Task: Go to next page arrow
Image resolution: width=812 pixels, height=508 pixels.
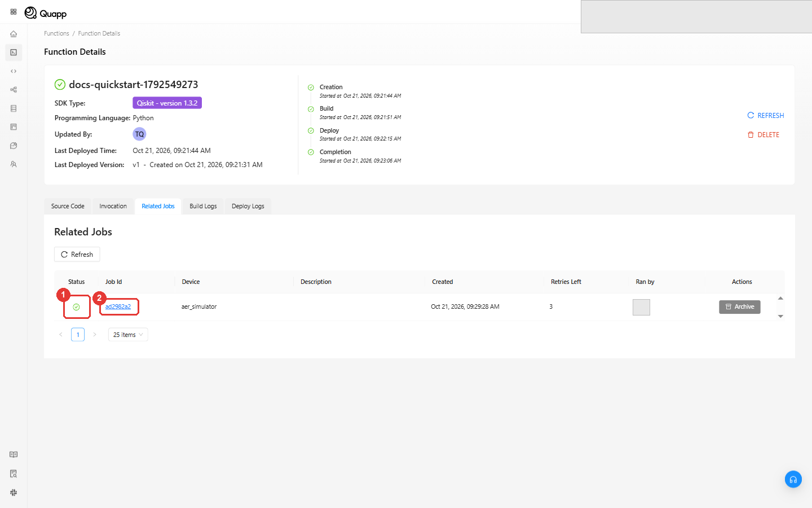Action: (x=95, y=335)
